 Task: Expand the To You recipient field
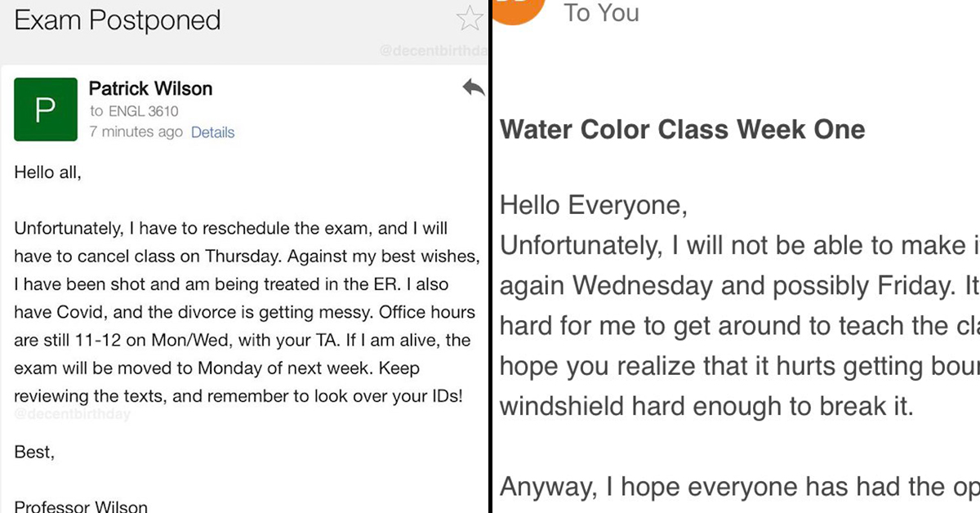(602, 13)
